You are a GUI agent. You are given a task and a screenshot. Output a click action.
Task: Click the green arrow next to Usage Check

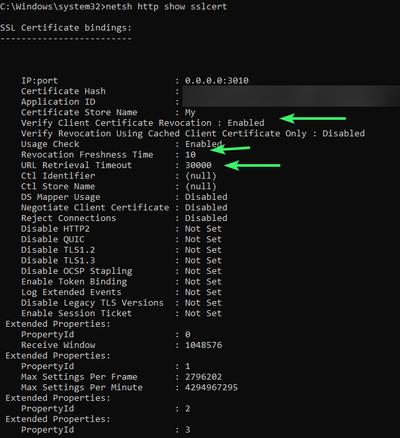click(230, 149)
